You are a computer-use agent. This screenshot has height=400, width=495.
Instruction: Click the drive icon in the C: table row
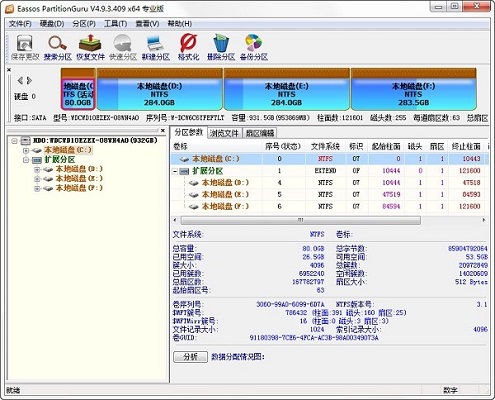click(184, 159)
